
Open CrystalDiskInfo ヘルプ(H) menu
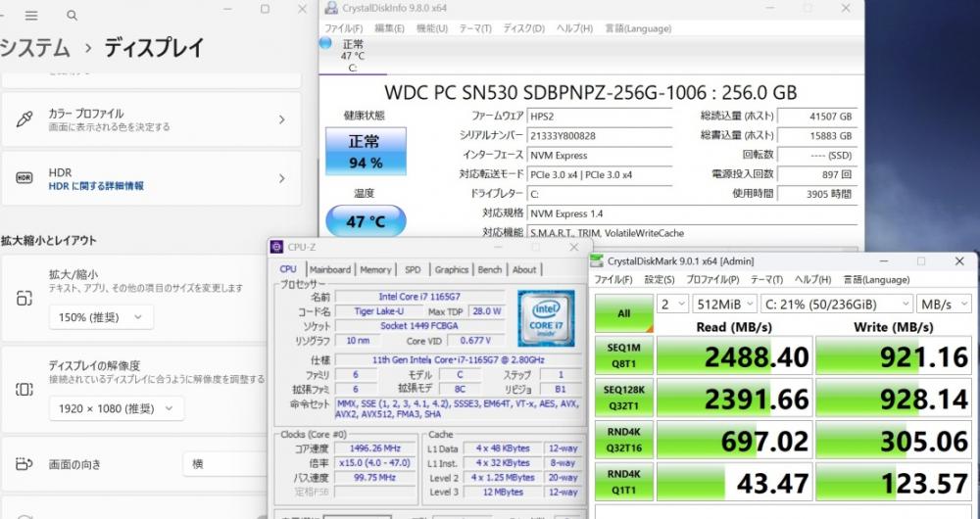tap(574, 28)
